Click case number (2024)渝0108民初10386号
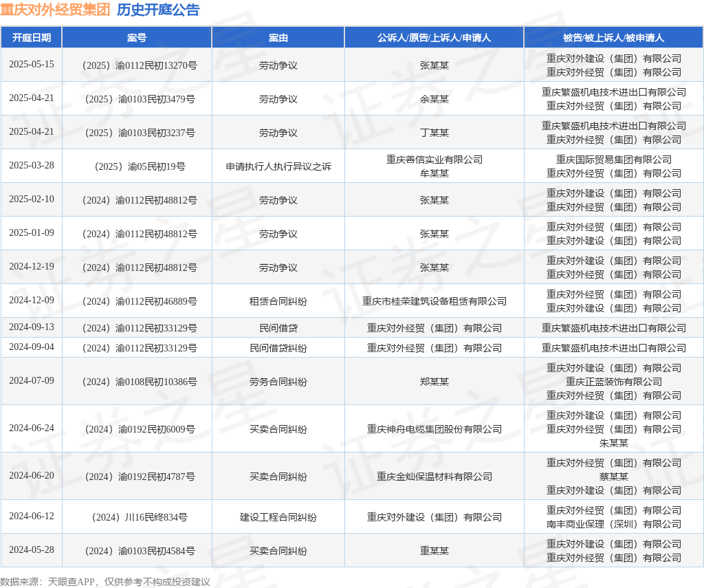Viewport: 704px width, 588px height. [x=140, y=382]
